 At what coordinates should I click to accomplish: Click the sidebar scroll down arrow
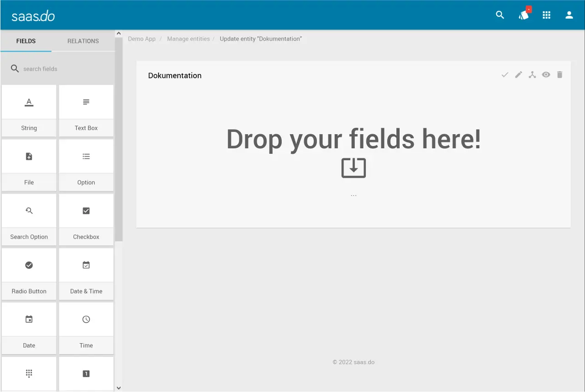[x=119, y=388]
